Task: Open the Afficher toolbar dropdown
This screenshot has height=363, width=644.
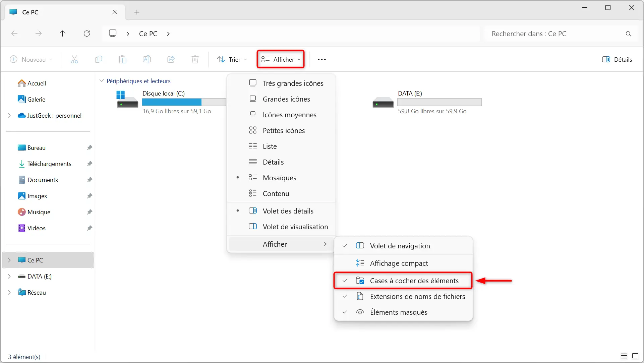Action: [281, 59]
